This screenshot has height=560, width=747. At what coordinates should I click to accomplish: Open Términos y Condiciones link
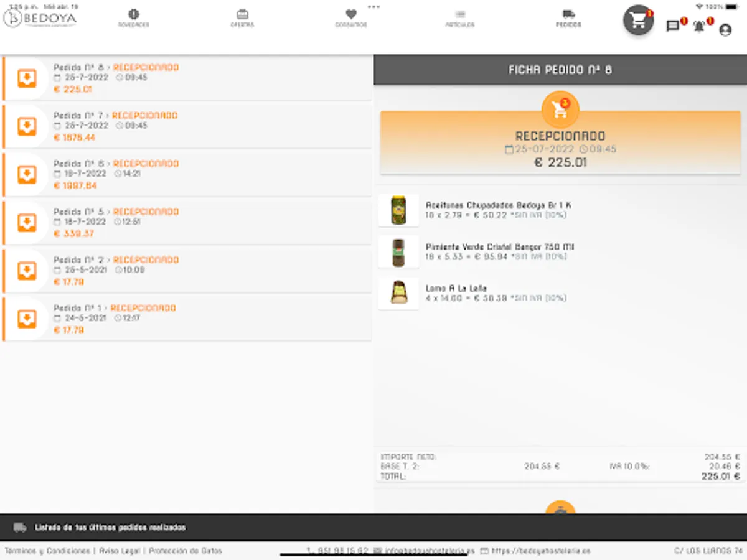(48, 551)
